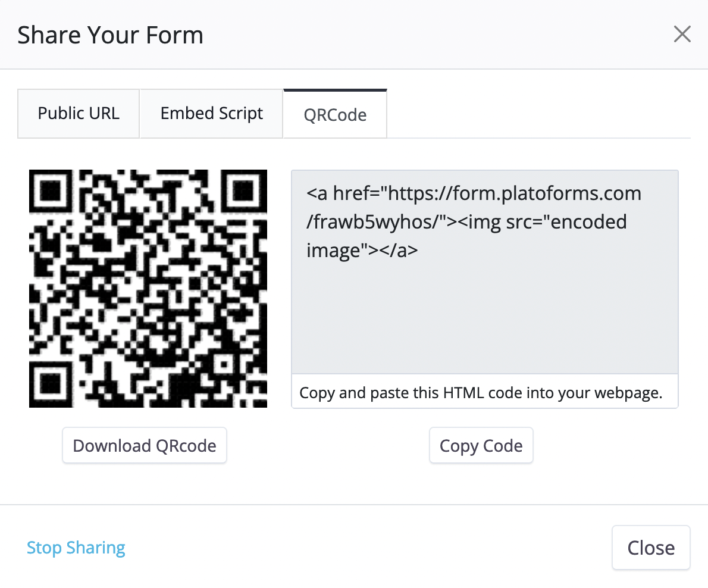Viewport: 708px width, 588px height.
Task: Click small alignment square in QR code
Action: click(224, 364)
